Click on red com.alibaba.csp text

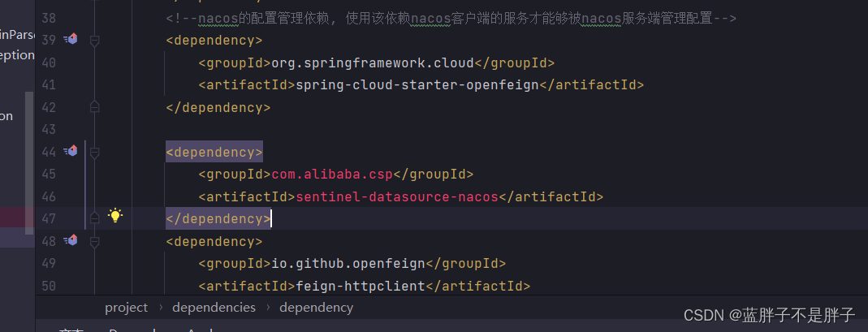332,175
